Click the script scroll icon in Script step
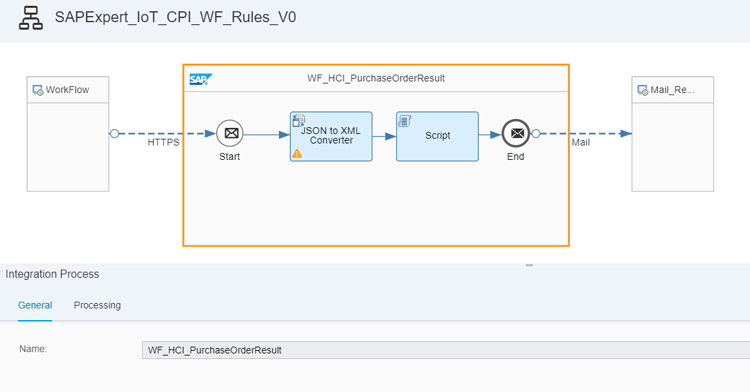 coord(405,120)
